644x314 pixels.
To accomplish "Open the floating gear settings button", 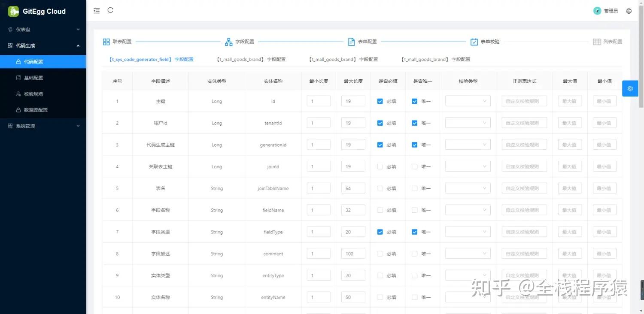I will (630, 88).
